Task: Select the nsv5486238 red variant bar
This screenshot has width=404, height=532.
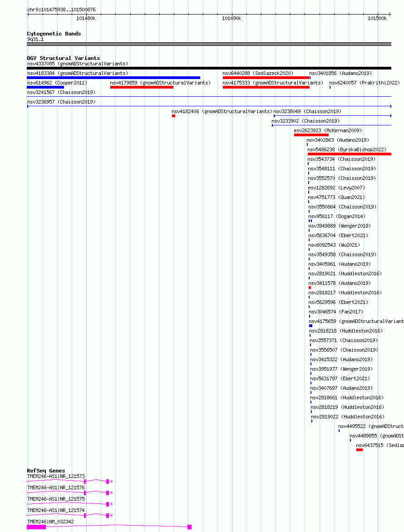Action: point(350,154)
